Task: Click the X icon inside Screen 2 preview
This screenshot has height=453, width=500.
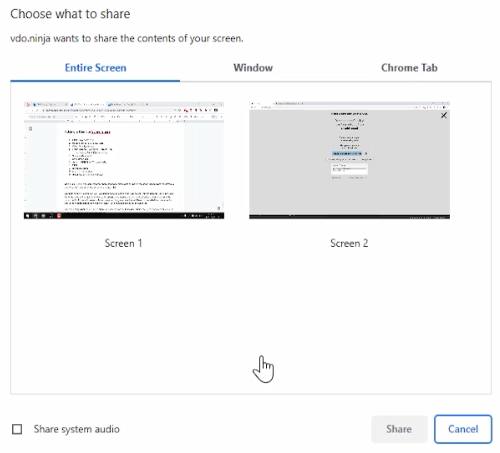Action: [444, 115]
